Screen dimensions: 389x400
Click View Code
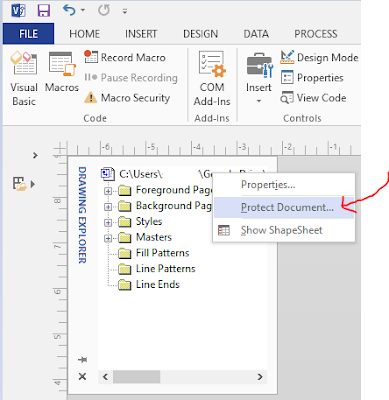click(313, 98)
